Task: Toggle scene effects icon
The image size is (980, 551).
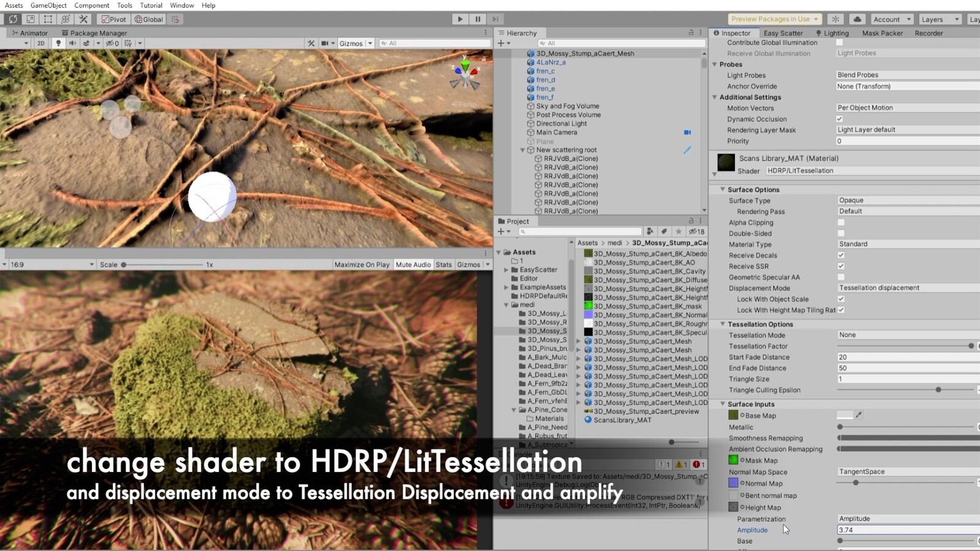Action: (86, 43)
